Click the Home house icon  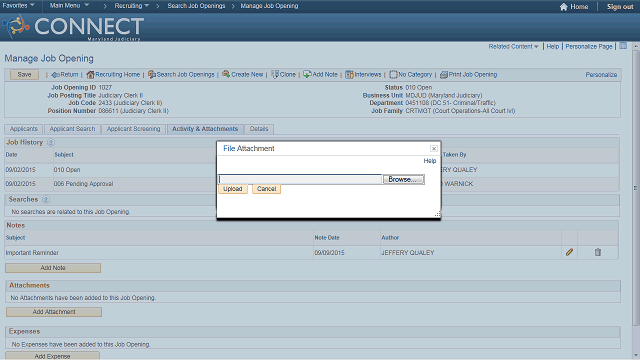tap(564, 7)
